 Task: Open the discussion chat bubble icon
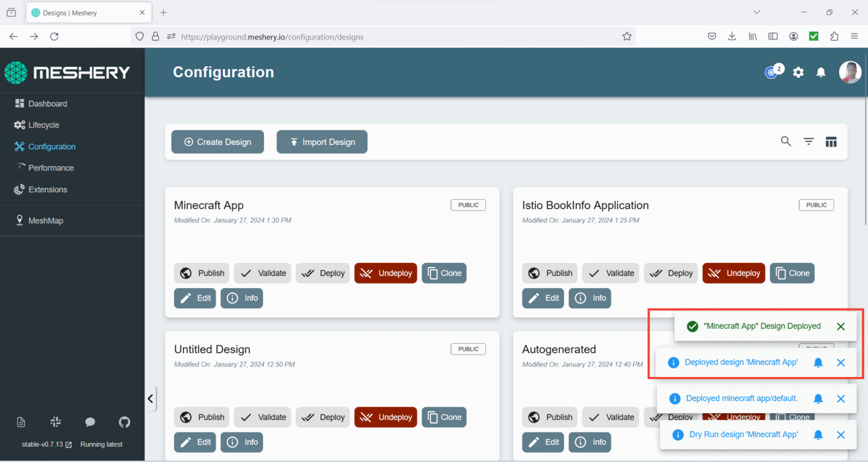pyautogui.click(x=90, y=422)
